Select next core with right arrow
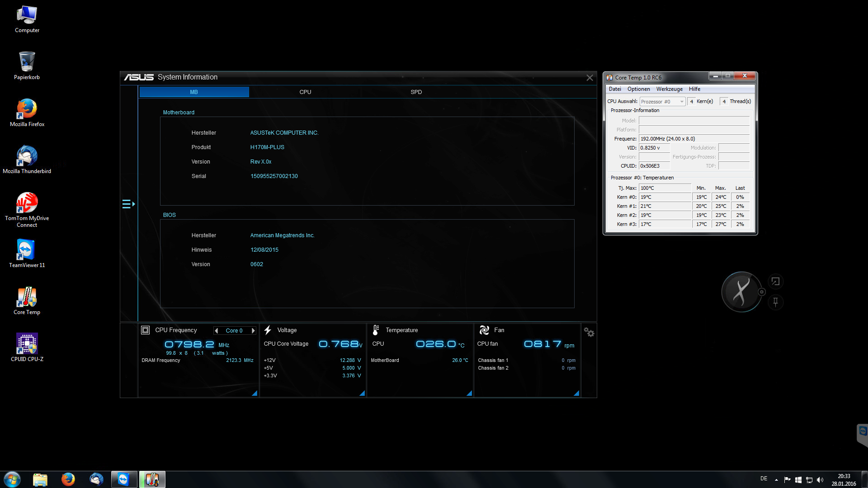The height and width of the screenshot is (488, 868). pos(253,331)
